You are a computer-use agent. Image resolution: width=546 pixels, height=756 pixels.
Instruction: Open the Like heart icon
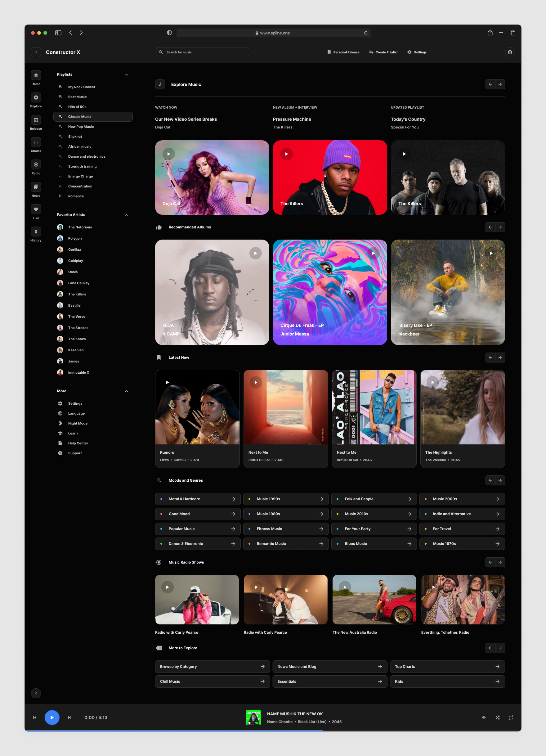tap(36, 209)
